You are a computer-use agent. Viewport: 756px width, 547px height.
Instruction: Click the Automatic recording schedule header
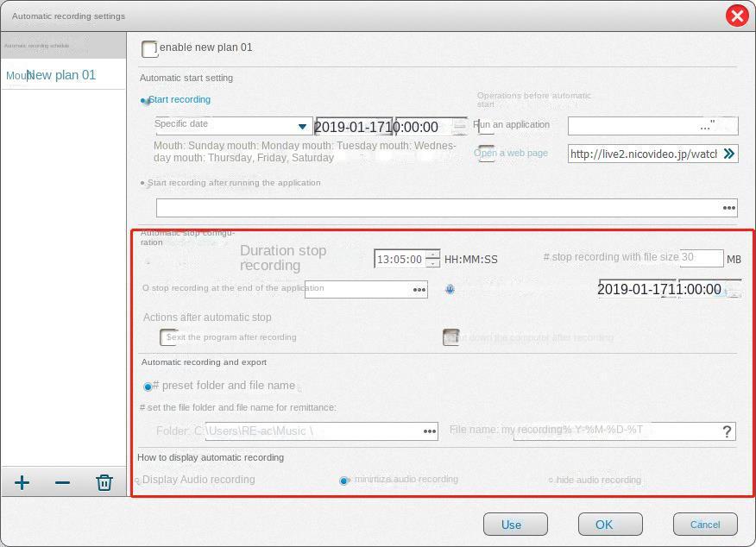click(x=62, y=46)
